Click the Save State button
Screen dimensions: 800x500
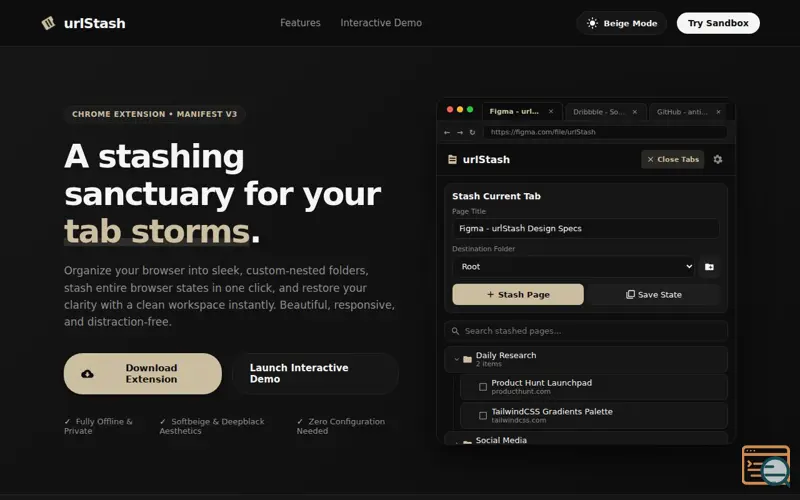click(654, 294)
